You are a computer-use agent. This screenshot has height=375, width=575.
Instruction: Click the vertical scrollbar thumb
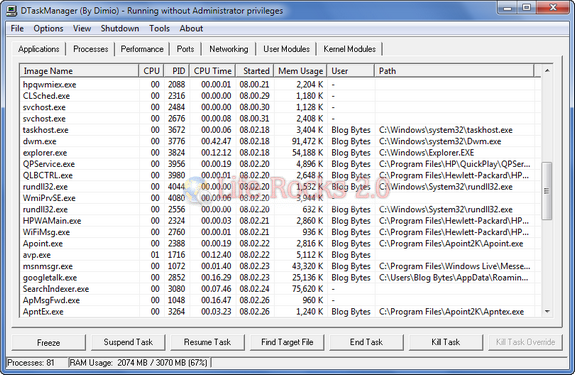point(547,191)
